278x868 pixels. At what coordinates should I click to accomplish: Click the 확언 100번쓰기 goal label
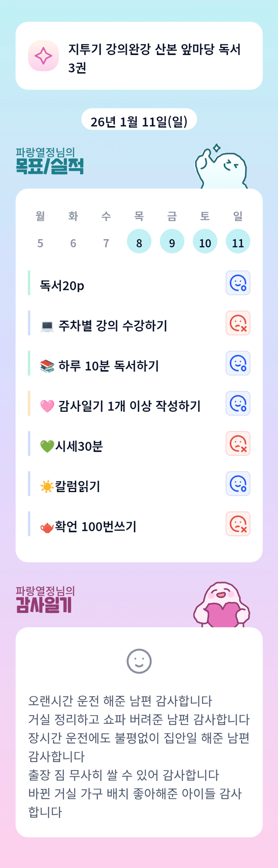95,526
